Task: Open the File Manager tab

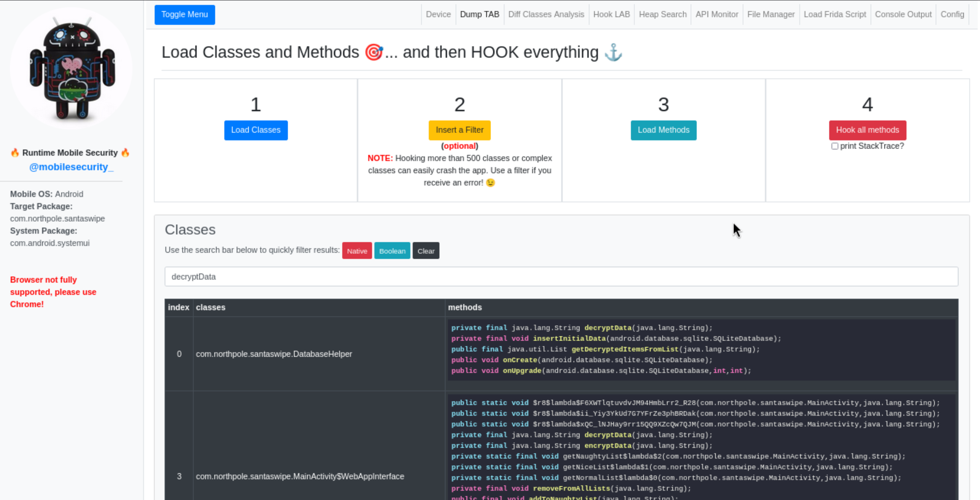Action: (771, 14)
